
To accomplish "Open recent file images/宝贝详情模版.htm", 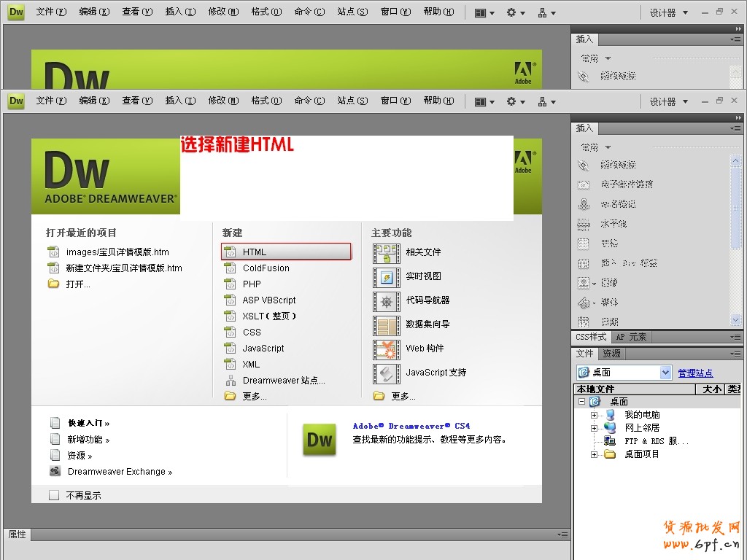I will (x=117, y=252).
